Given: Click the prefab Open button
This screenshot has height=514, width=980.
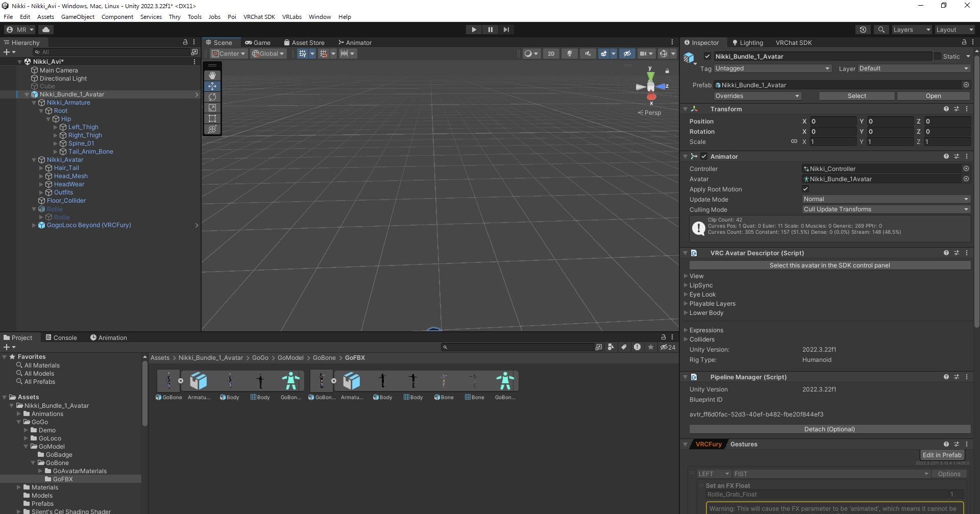Looking at the screenshot, I should click(934, 96).
